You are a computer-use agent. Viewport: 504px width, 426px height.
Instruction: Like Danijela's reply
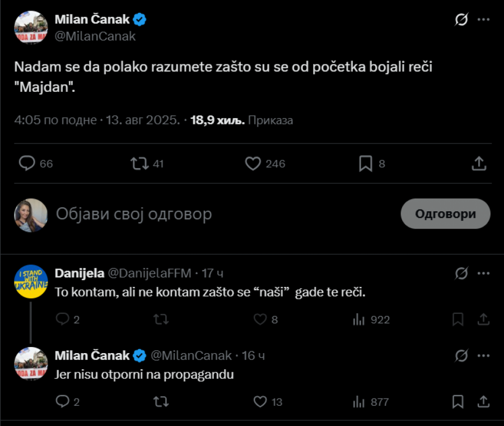tap(260, 319)
